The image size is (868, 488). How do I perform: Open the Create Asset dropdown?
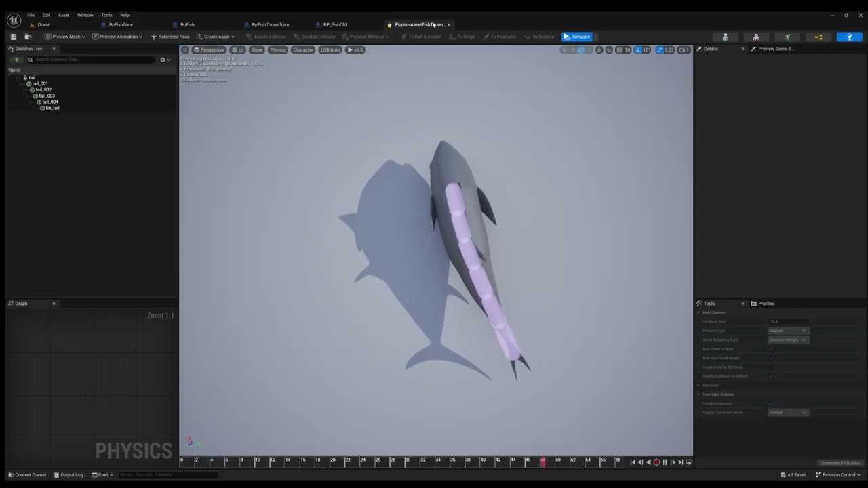click(x=216, y=37)
